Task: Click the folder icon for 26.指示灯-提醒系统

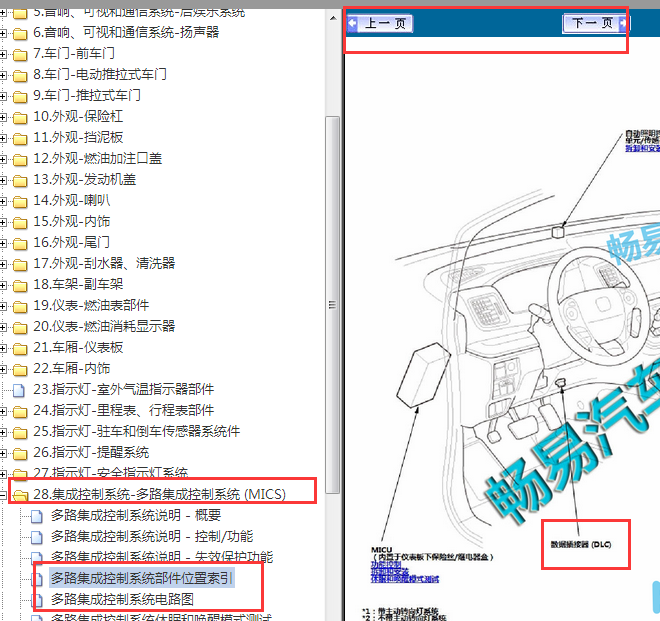Action: point(20,453)
